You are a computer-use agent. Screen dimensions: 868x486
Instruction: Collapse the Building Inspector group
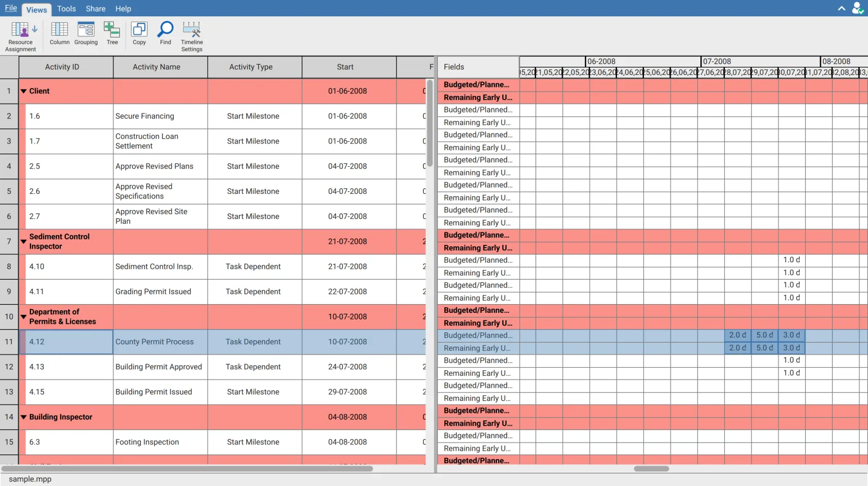coord(23,417)
